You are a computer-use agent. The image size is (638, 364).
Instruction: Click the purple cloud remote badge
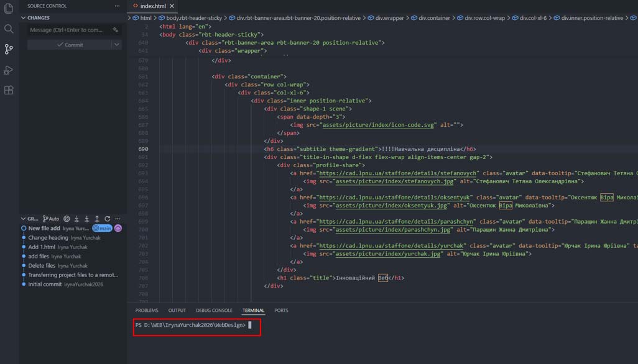[x=118, y=229]
